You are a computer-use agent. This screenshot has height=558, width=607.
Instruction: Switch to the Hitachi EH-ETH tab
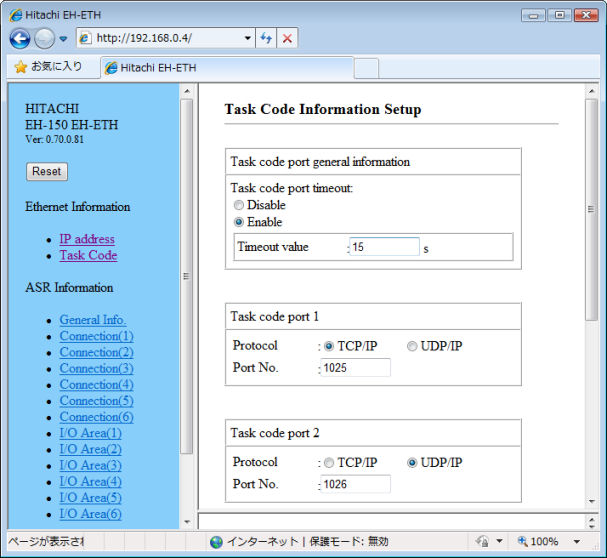[225, 68]
